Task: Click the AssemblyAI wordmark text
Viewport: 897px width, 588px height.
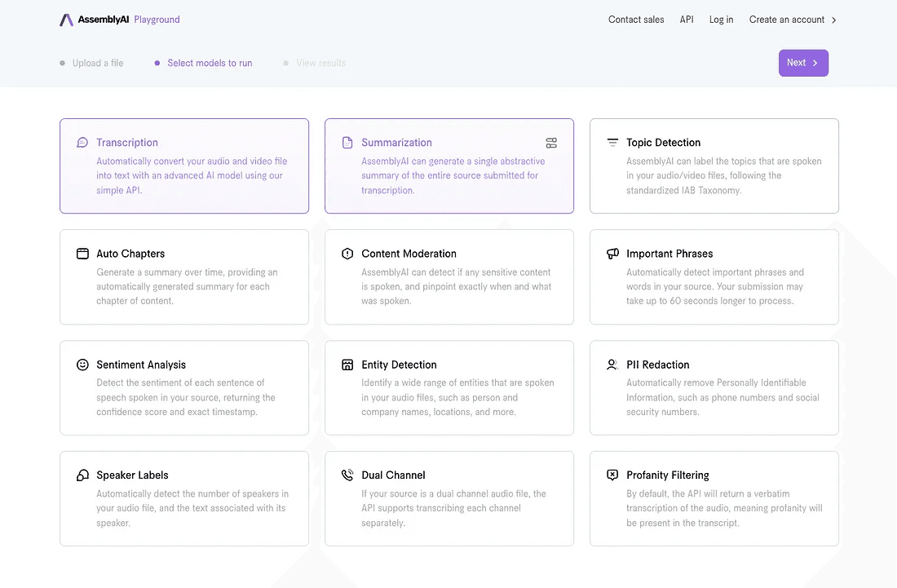Action: tap(103, 20)
